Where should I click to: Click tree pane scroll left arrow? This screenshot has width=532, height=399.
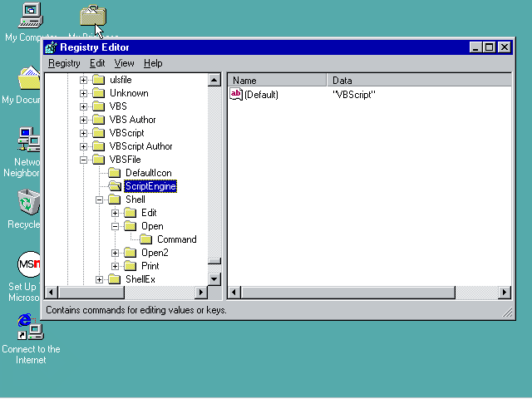pos(52,293)
